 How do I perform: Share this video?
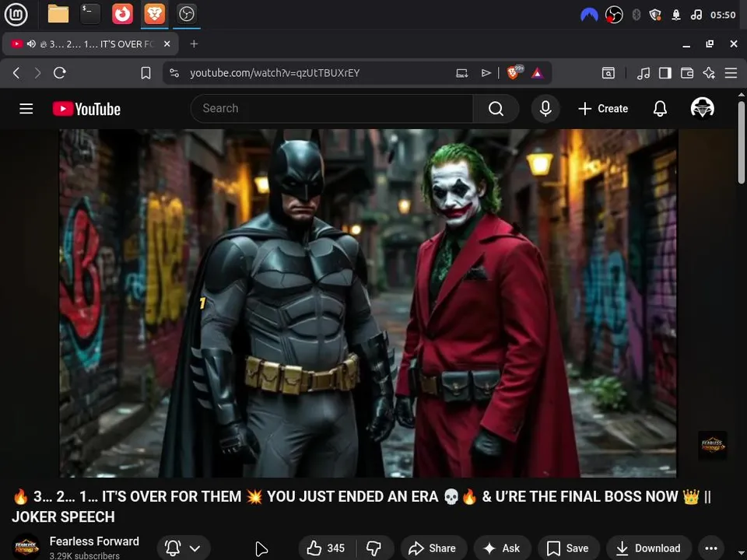pyautogui.click(x=433, y=548)
